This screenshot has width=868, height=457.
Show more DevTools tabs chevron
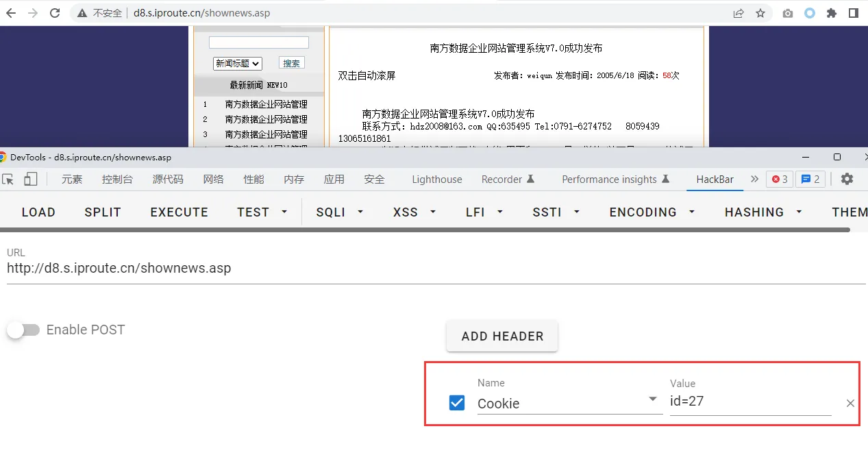(x=754, y=179)
